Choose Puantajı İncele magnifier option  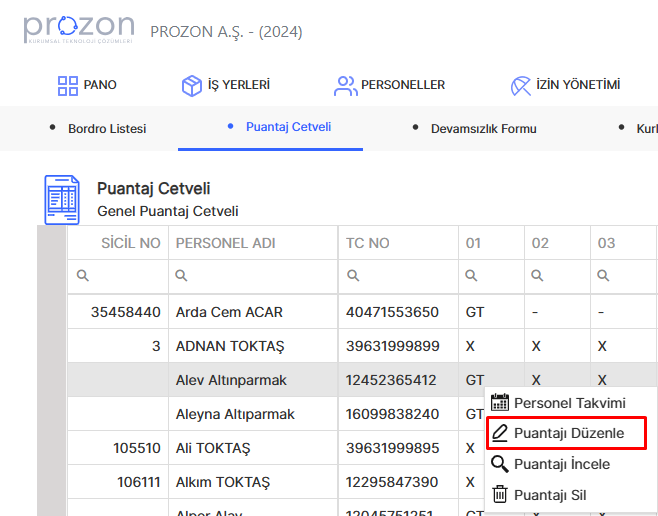coord(561,464)
